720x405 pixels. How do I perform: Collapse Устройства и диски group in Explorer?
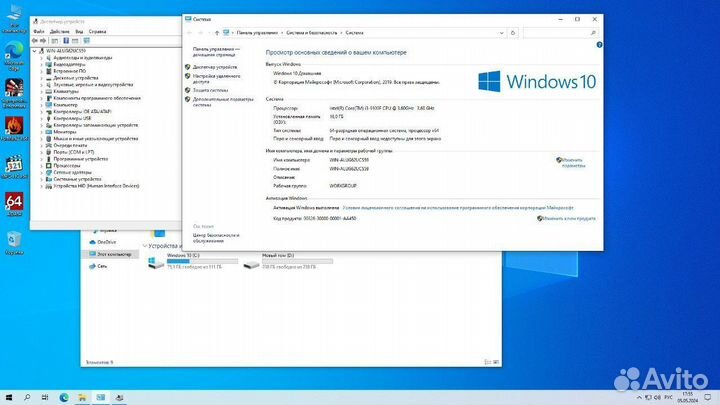[x=145, y=246]
